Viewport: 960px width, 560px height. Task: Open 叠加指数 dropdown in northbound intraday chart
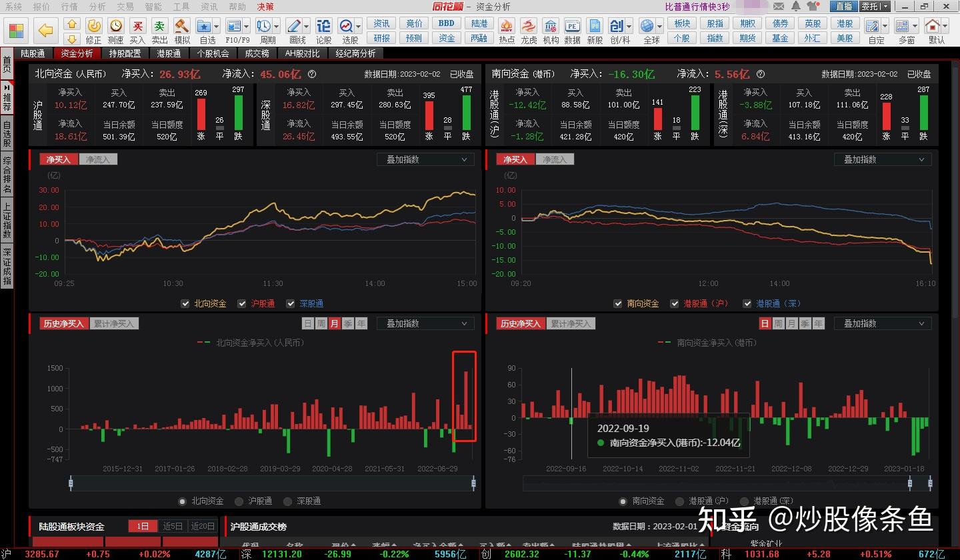[425, 159]
